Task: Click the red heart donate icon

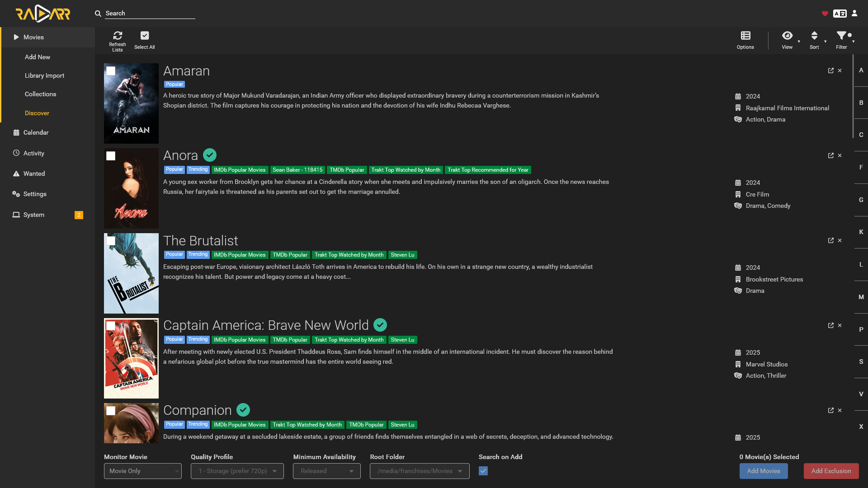Action: point(825,14)
